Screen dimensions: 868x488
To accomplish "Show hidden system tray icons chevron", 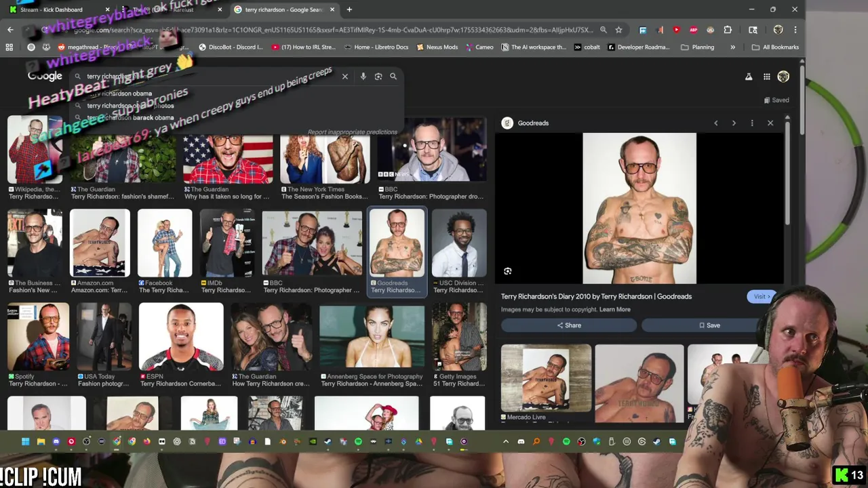I will [505, 442].
